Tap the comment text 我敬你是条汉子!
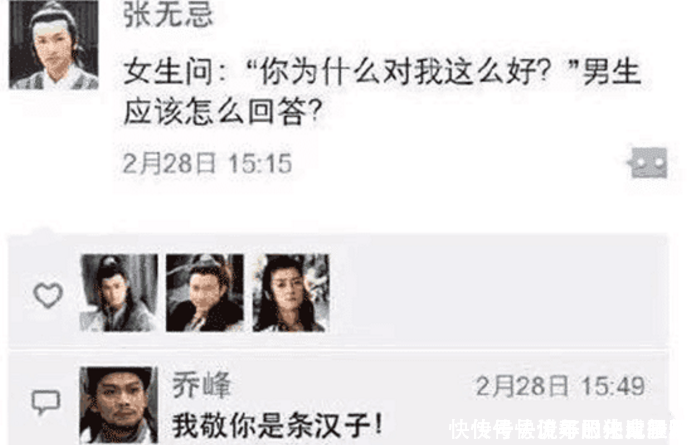The image size is (696, 445). 277,425
